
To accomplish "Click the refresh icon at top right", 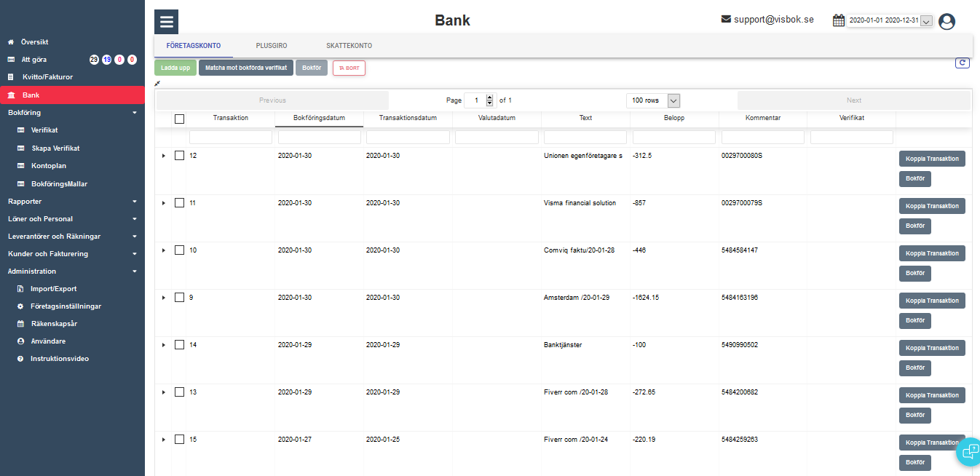I will (x=963, y=63).
